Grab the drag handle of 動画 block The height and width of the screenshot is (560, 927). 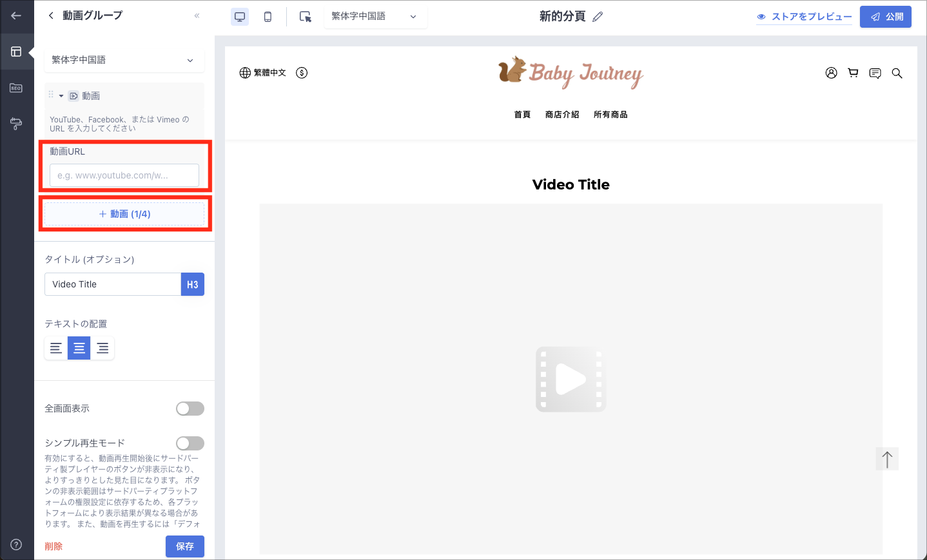pos(51,95)
